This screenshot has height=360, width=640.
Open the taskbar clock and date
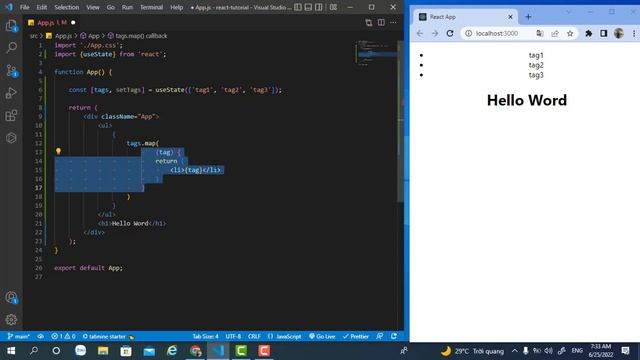601,351
